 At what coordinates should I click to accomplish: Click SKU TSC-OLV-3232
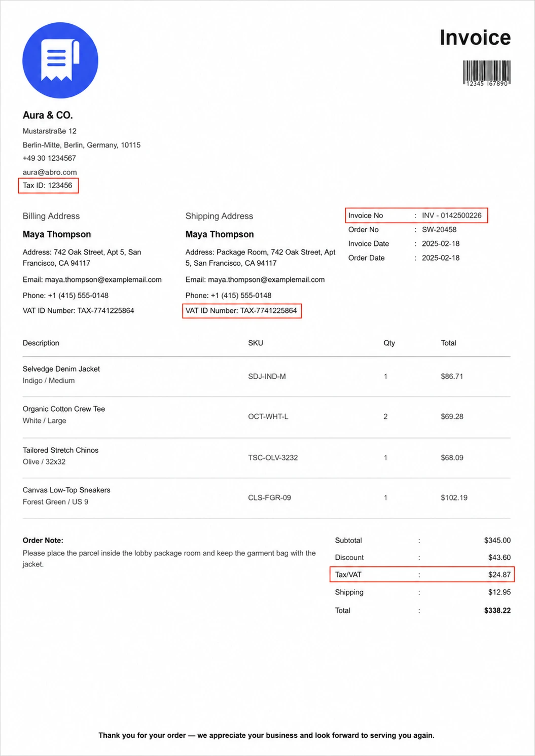pos(273,458)
